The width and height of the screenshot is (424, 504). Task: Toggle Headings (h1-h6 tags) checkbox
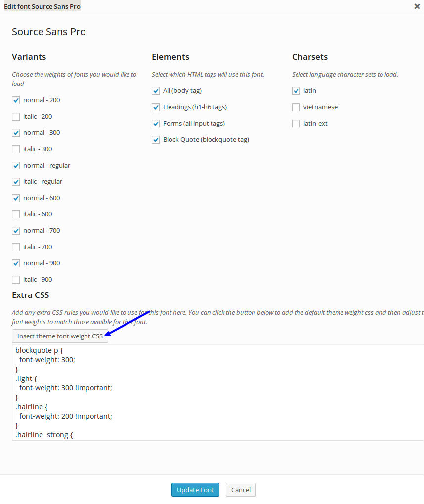156,107
